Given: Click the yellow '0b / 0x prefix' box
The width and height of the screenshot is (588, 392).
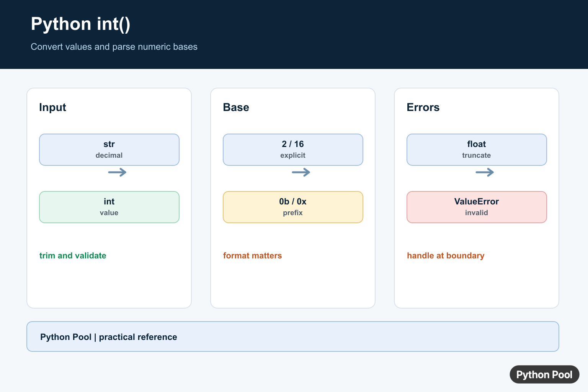Looking at the screenshot, I should (293, 207).
